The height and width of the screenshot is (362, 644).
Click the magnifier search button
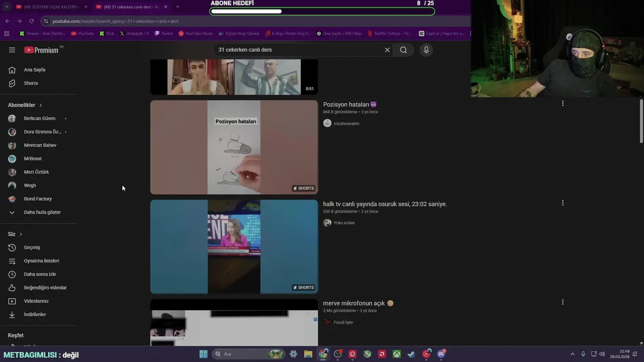(x=404, y=50)
